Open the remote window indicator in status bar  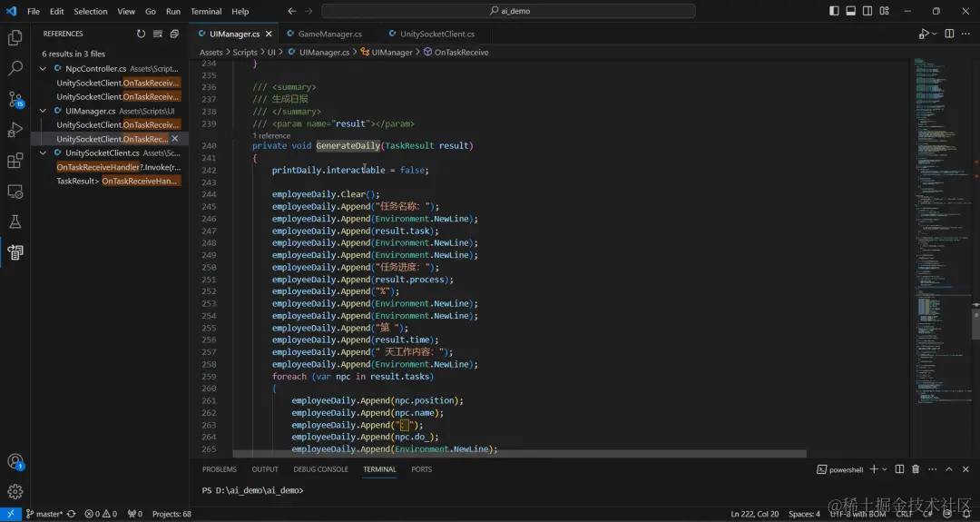[11, 514]
